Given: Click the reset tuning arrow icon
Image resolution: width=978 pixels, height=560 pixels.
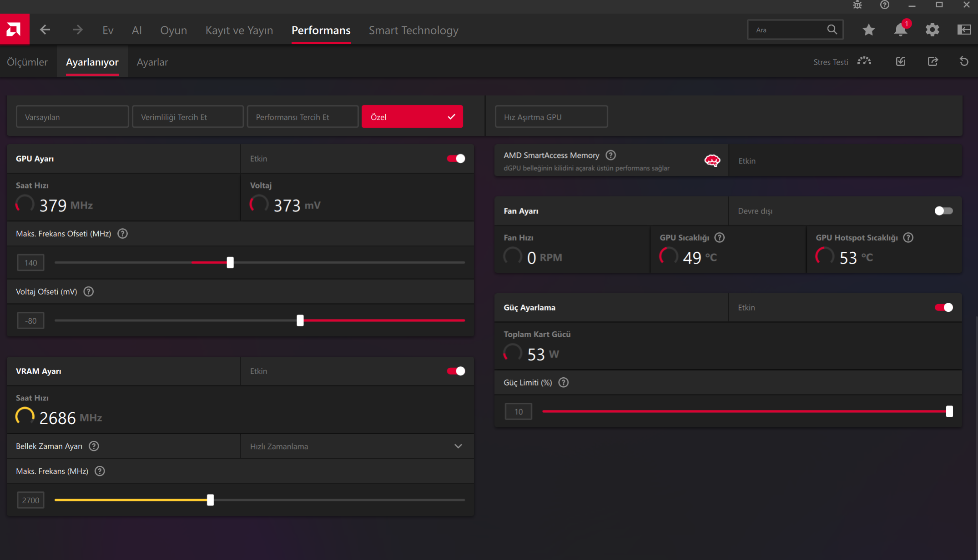Looking at the screenshot, I should (964, 61).
